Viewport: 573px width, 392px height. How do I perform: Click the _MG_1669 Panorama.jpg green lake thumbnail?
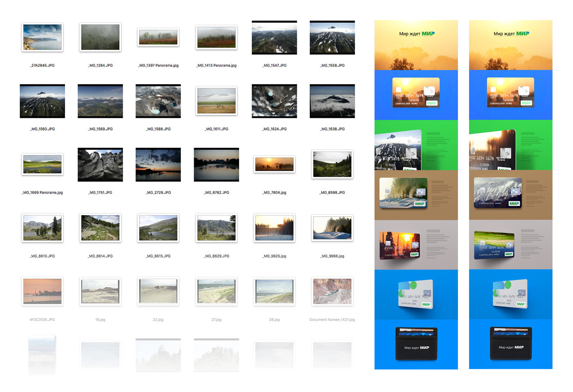(x=42, y=164)
